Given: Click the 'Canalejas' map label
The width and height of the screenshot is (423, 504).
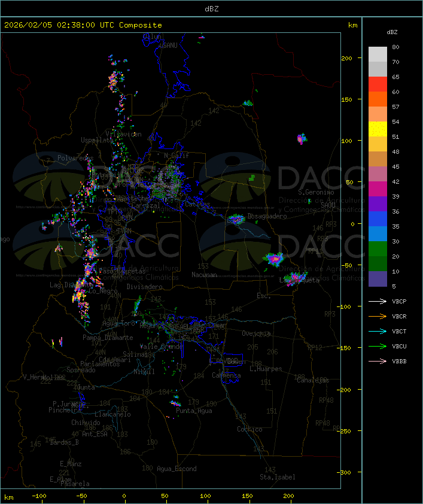Looking at the screenshot, I should pyautogui.click(x=313, y=380).
